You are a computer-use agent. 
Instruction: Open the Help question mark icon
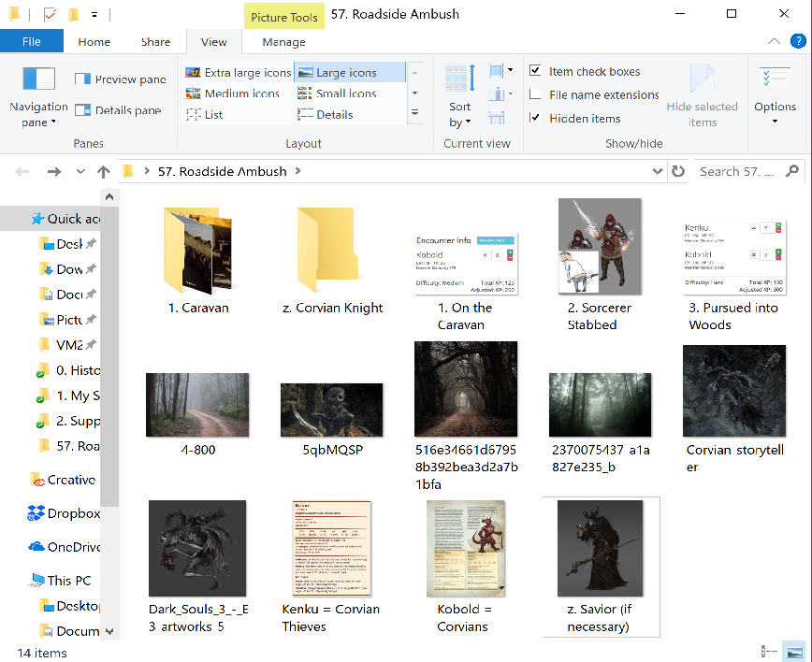click(x=798, y=41)
